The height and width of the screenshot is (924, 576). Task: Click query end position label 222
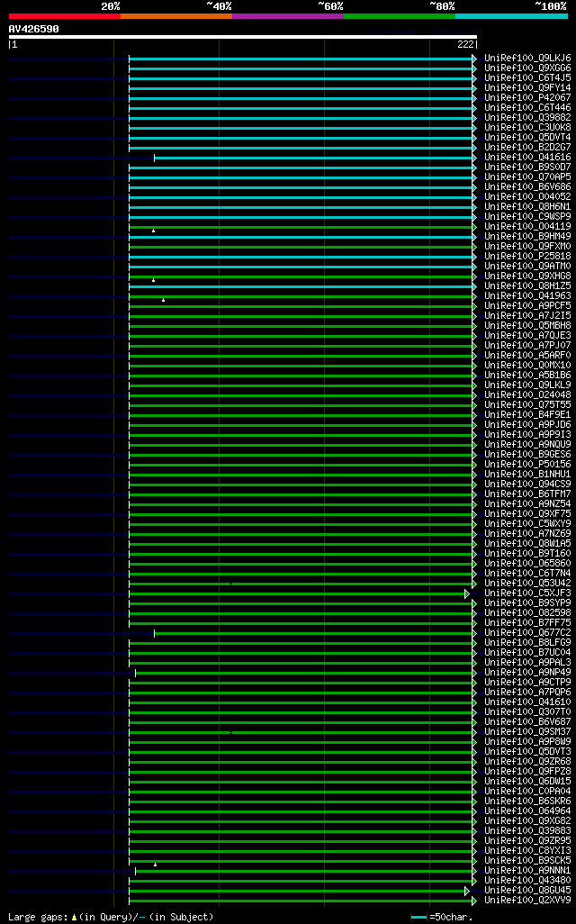(465, 44)
